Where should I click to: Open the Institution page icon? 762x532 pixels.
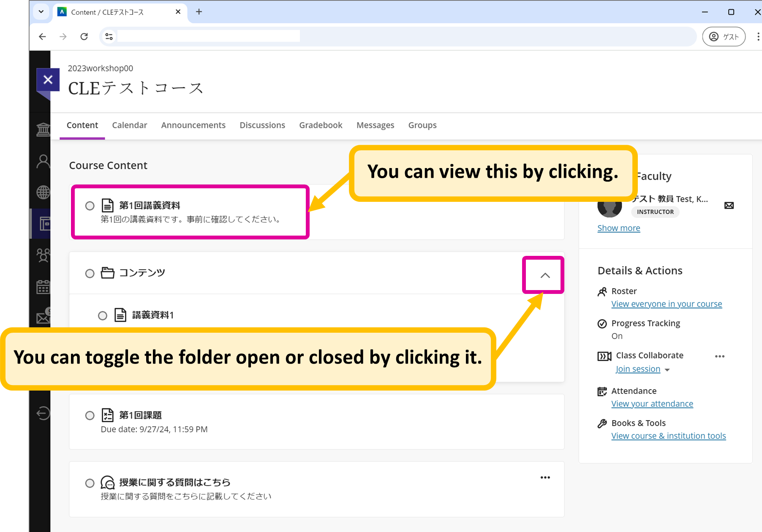point(43,129)
